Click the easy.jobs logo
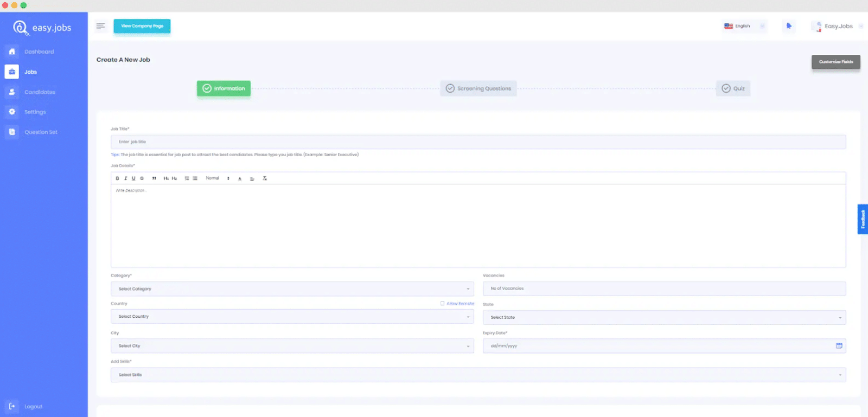868x417 pixels. [42, 28]
